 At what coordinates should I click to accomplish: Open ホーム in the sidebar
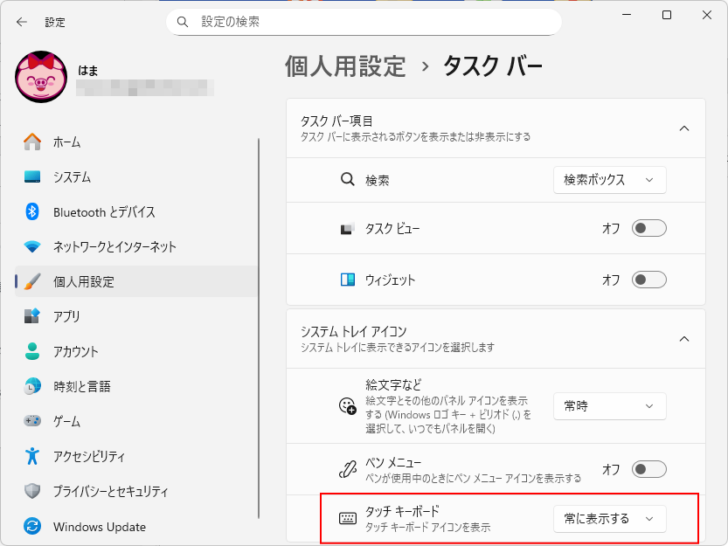136,142
